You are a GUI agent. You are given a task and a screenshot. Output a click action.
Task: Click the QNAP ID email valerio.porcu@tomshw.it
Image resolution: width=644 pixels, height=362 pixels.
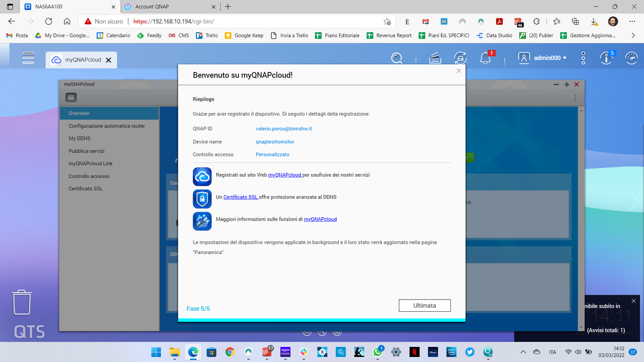(x=284, y=129)
